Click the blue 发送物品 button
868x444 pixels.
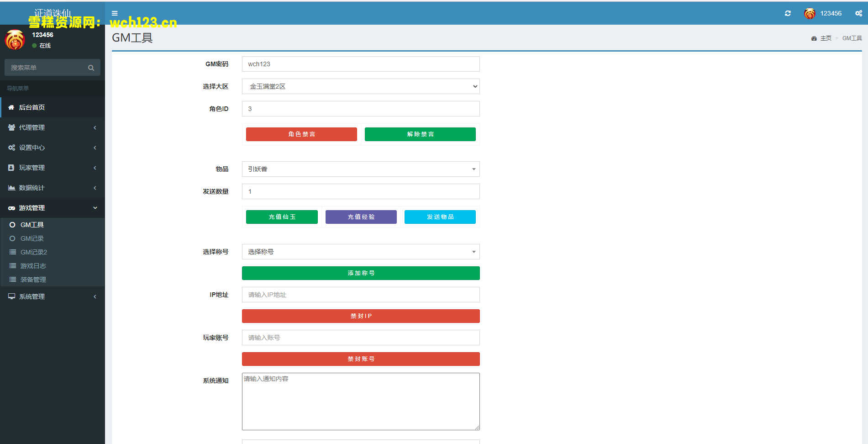tap(440, 217)
